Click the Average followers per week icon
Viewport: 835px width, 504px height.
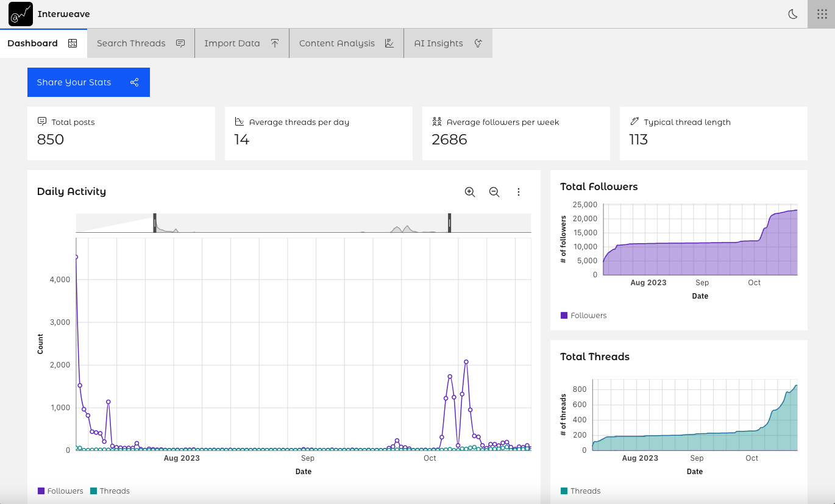437,121
